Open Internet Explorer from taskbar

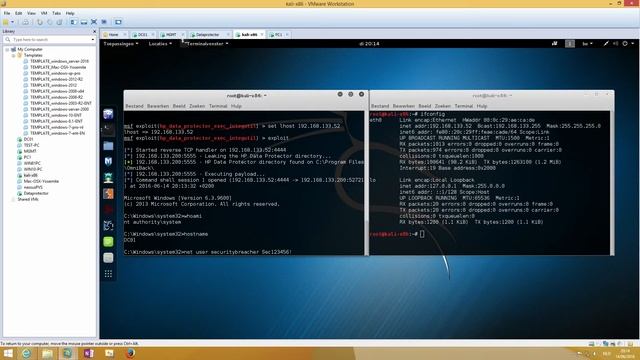(x=27, y=353)
